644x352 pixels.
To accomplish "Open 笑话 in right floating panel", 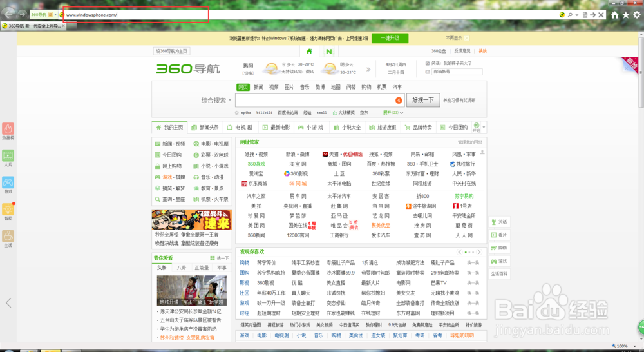I will click(x=499, y=222).
